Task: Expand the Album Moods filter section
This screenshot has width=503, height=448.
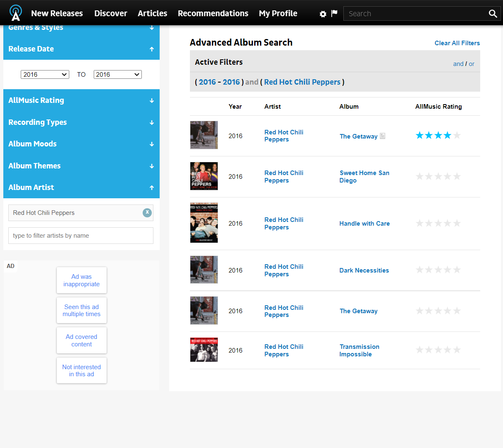Action: (81, 144)
